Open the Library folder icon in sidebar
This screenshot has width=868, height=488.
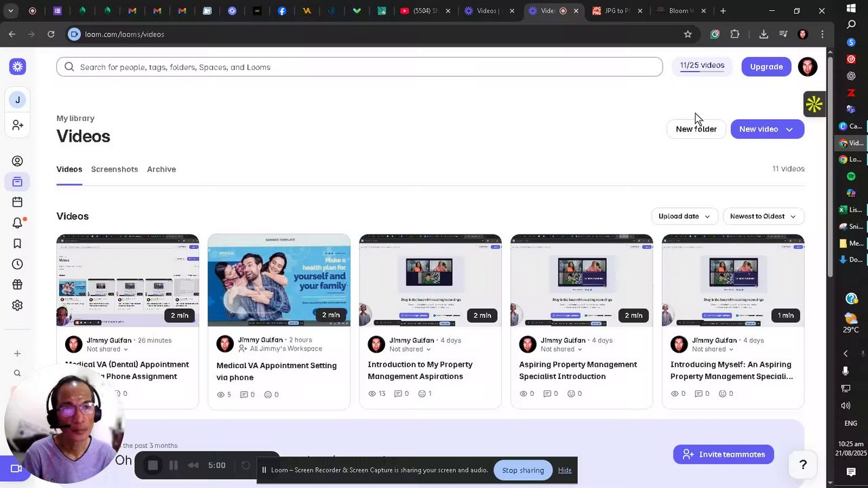pyautogui.click(x=18, y=182)
